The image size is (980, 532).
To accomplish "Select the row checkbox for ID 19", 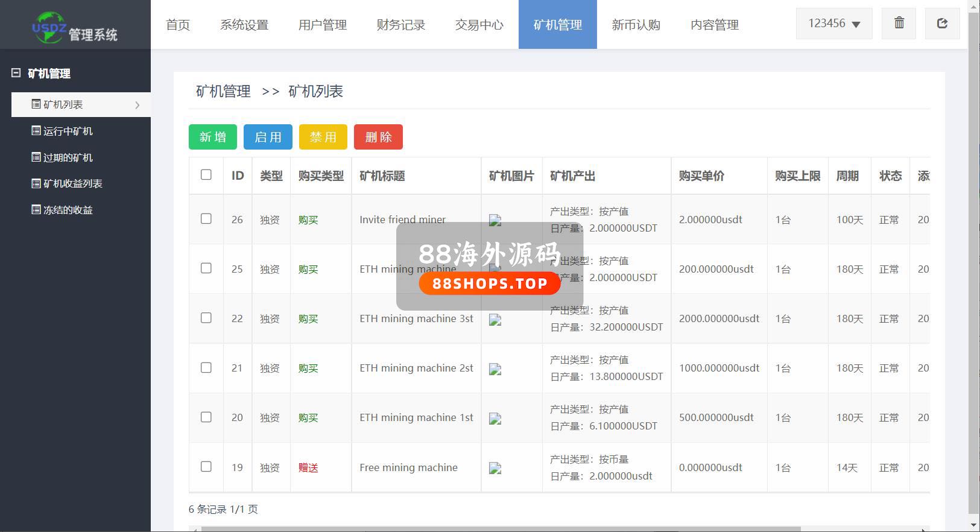I will pyautogui.click(x=206, y=467).
